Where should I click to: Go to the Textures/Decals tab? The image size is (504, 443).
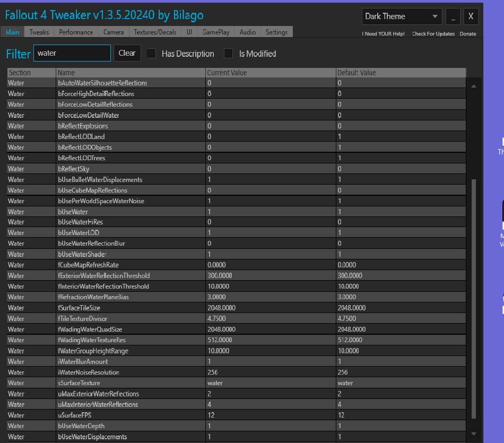(x=155, y=32)
